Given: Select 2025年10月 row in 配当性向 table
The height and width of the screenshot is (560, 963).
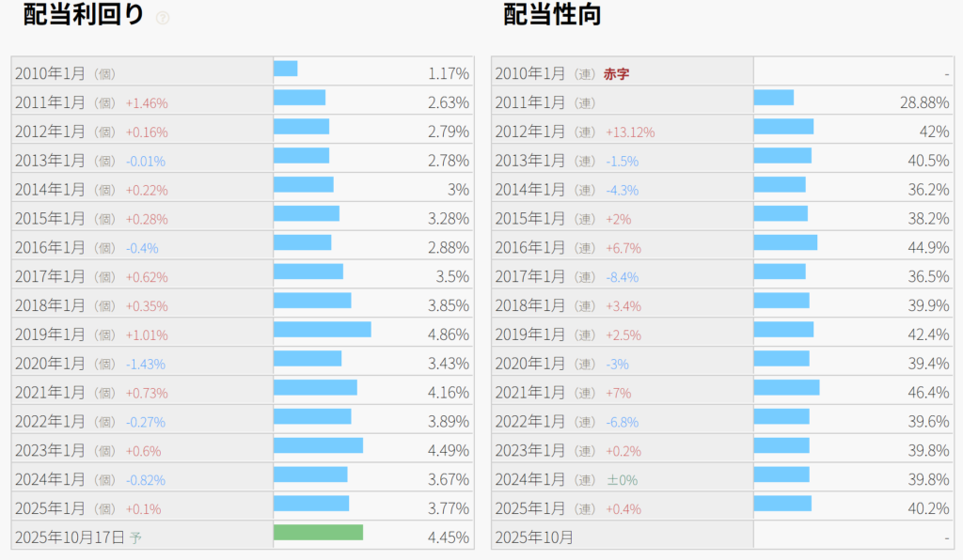Looking at the screenshot, I should point(533,538).
